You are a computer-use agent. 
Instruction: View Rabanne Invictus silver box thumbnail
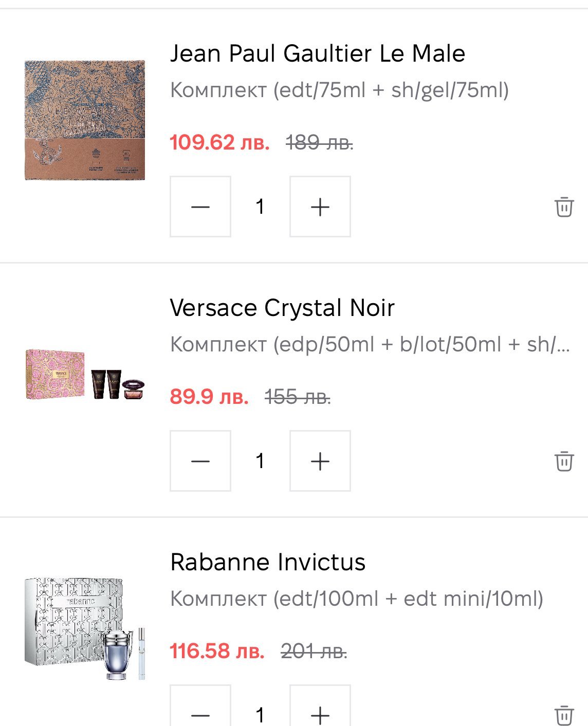(x=85, y=629)
